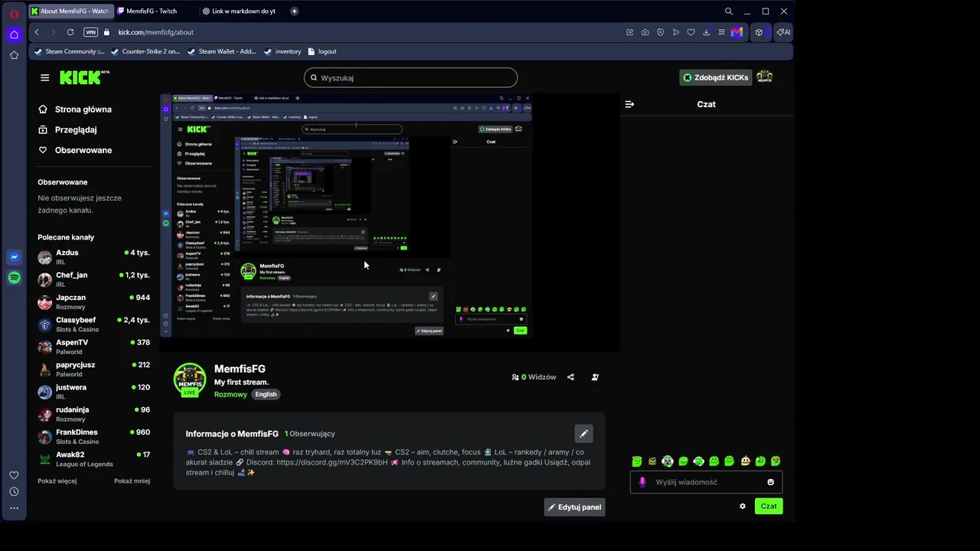Click Edytuj panel button
This screenshot has height=551, width=980.
(x=574, y=507)
